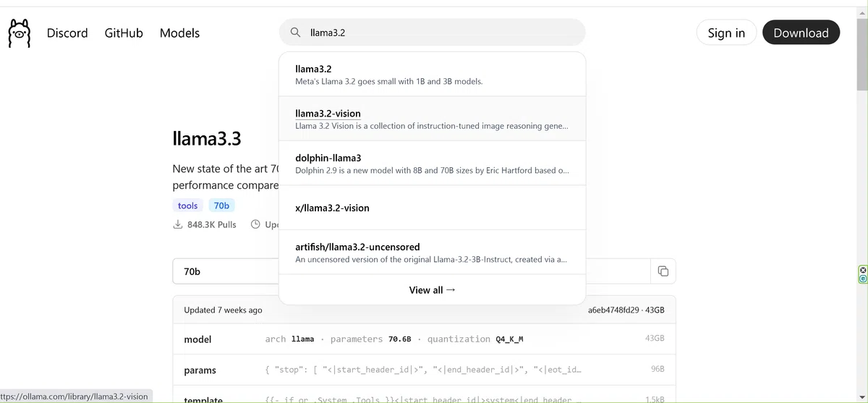Click the browser extension icon at right edge
The image size is (868, 403).
(862, 273)
